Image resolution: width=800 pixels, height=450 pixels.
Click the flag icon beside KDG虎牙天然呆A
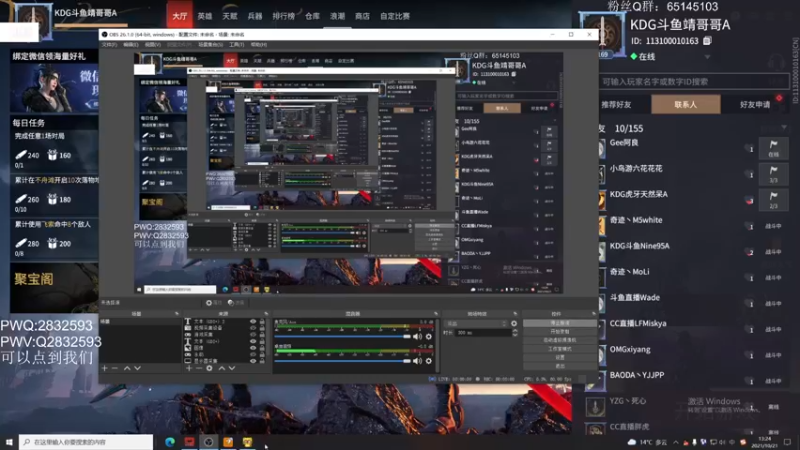coord(773,199)
